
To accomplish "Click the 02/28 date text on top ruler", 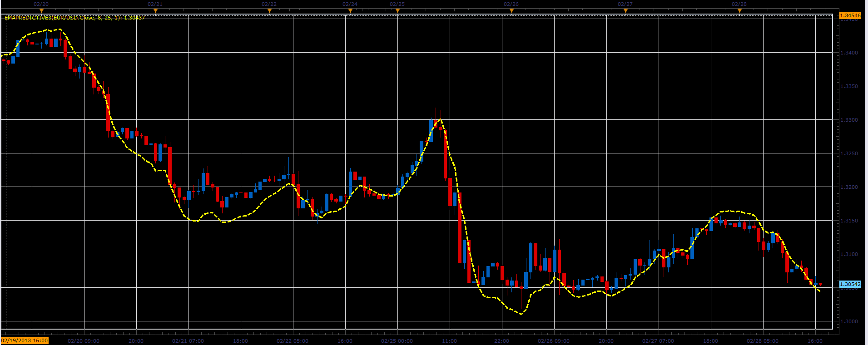I will coord(739,4).
